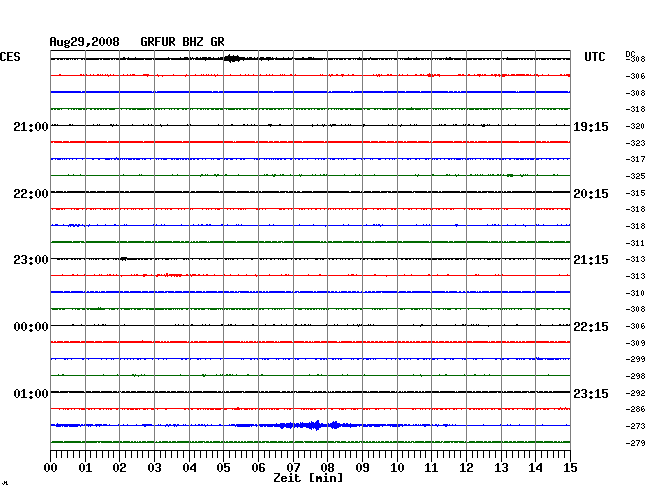Viewport: 650px width, 494px height.
Task: Select DC offset value -309
Action: pyautogui.click(x=635, y=343)
